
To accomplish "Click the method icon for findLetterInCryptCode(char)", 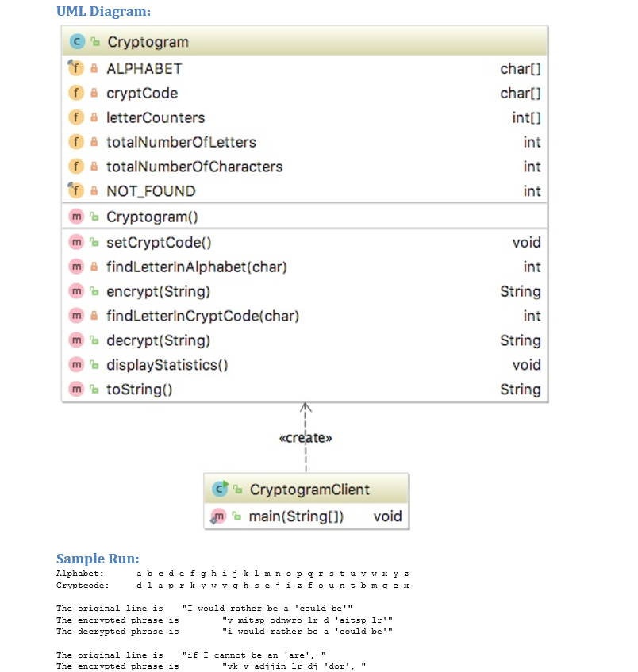I will click(x=76, y=316).
